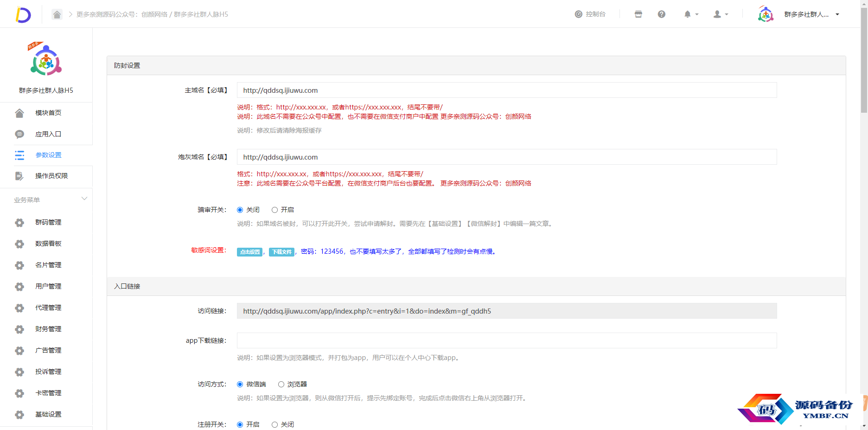The height and width of the screenshot is (430, 868).
Task: Click gear icon beside 投诉管理
Action: pyautogui.click(x=19, y=372)
